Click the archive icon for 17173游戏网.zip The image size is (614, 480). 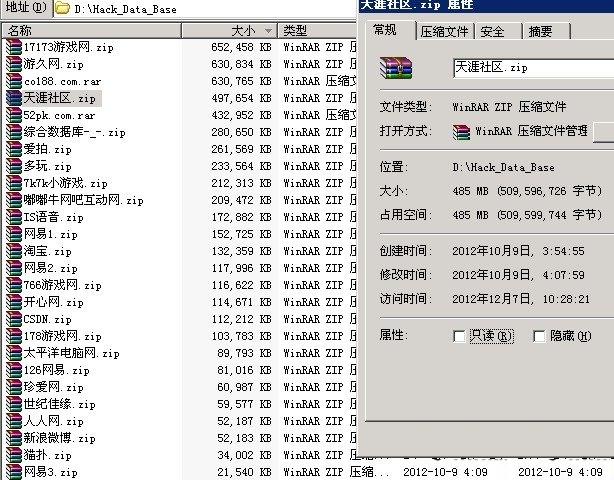14,47
